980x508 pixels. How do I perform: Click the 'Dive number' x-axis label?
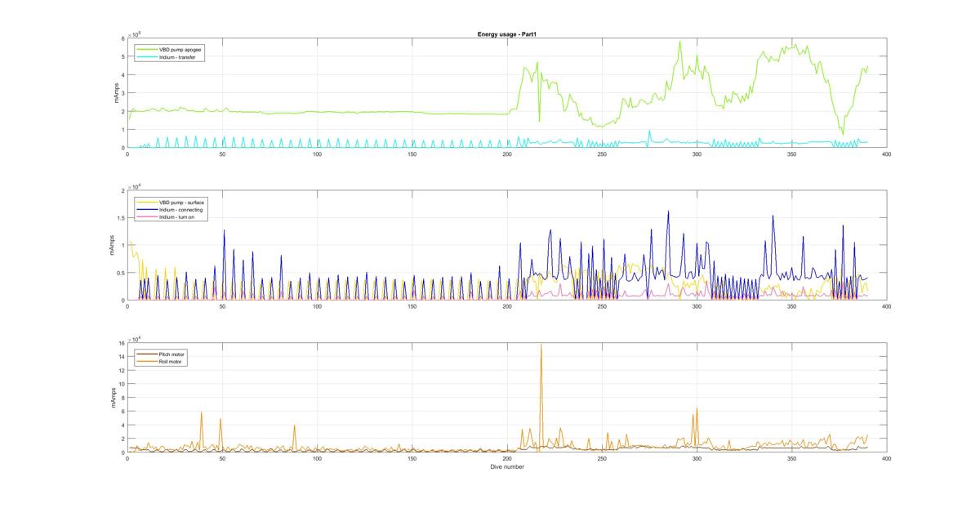(x=506, y=467)
